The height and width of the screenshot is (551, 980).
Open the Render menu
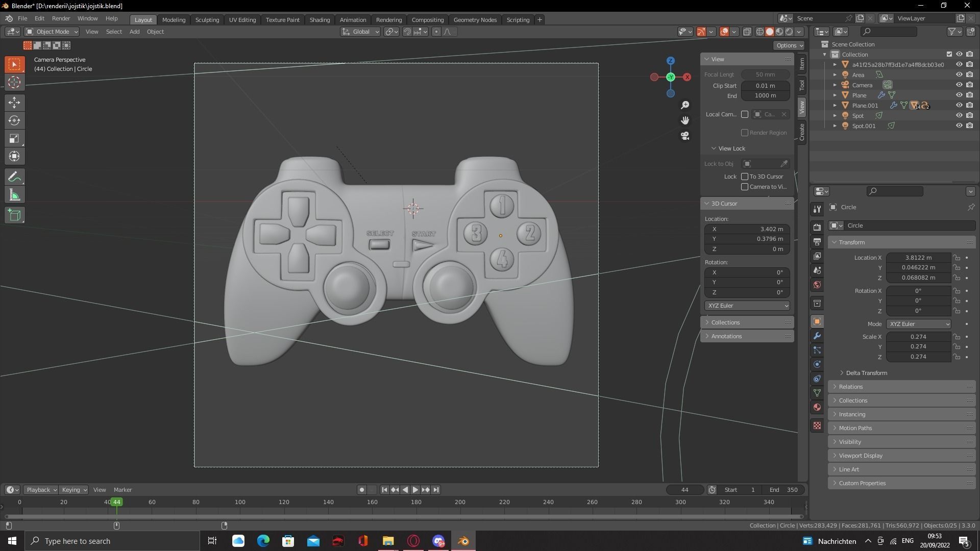(61, 18)
